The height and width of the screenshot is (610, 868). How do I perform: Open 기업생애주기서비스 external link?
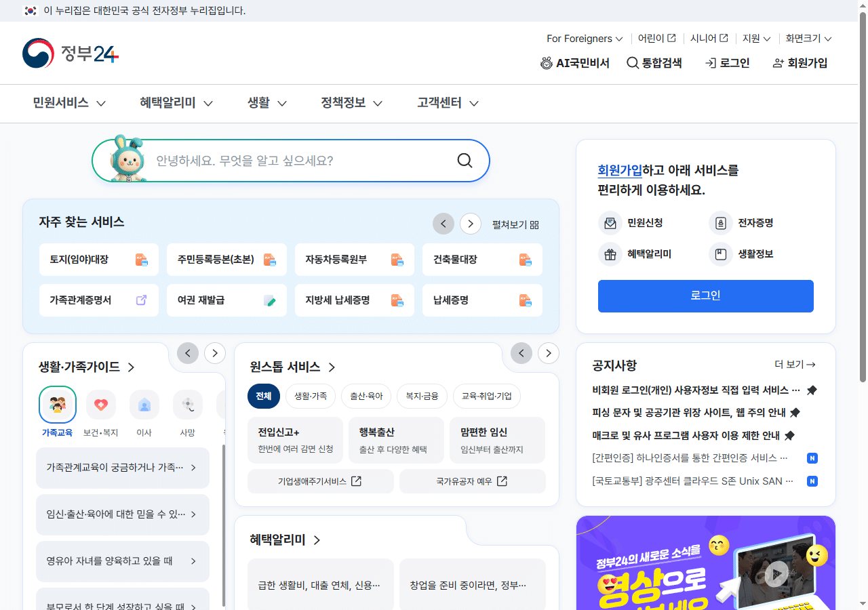pyautogui.click(x=321, y=481)
